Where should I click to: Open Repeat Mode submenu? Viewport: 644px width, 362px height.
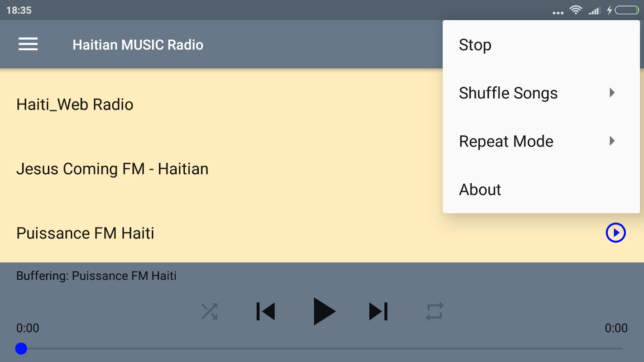[506, 142]
